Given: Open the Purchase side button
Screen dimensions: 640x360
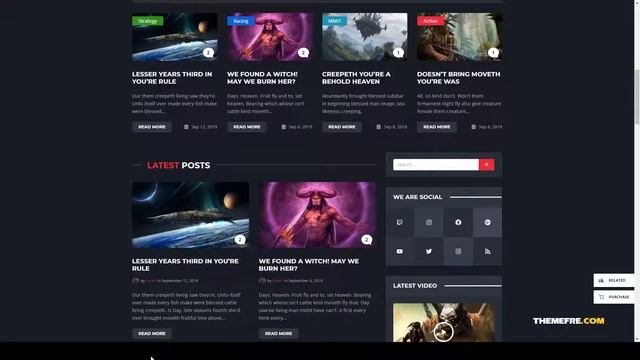Looking at the screenshot, I should (x=614, y=297).
